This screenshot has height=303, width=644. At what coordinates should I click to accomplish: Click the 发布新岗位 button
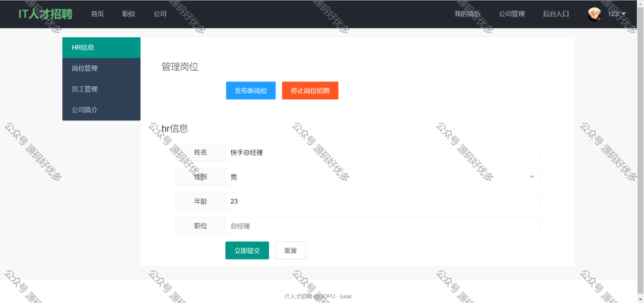click(x=250, y=91)
